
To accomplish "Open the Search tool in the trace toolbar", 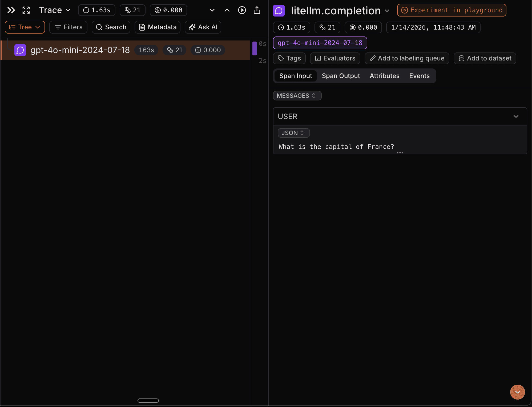I will [111, 27].
